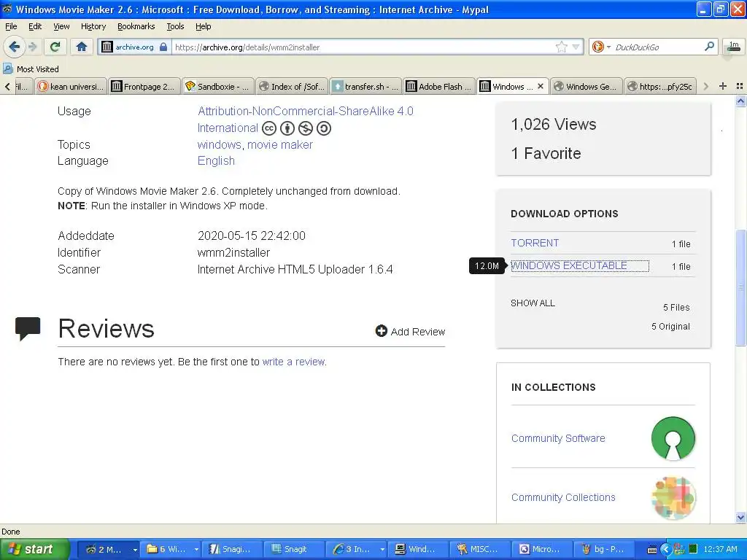
Task: Download via the TORRENT link
Action: click(535, 243)
